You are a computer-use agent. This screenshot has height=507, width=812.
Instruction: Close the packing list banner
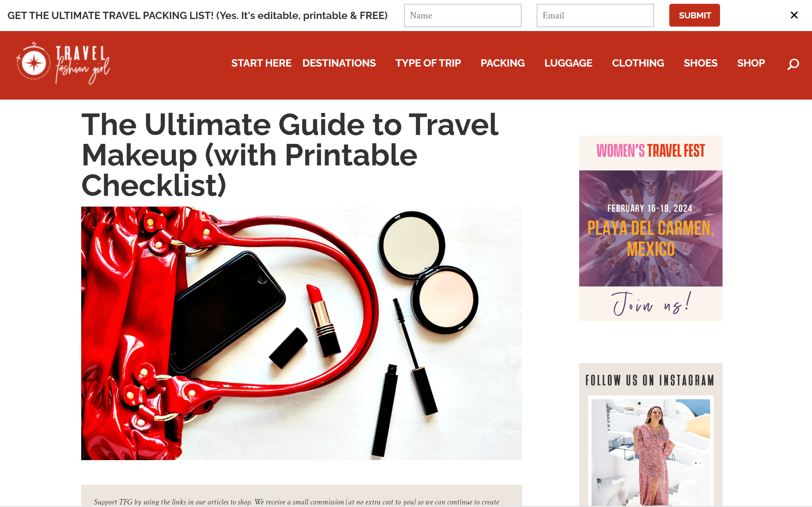point(794,15)
